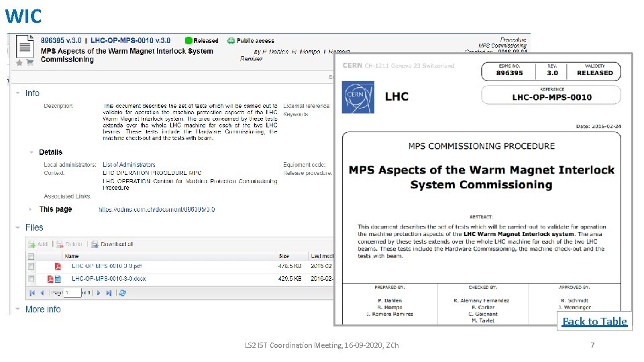The width and height of the screenshot is (644, 362).
Task: Click the favorite star icon under document icon
Action: point(19,62)
